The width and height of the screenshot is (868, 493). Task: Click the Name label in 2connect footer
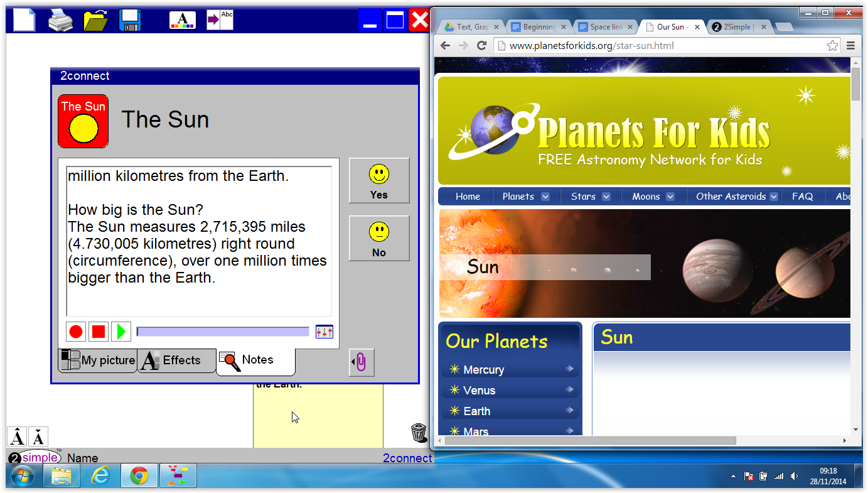tap(82, 458)
